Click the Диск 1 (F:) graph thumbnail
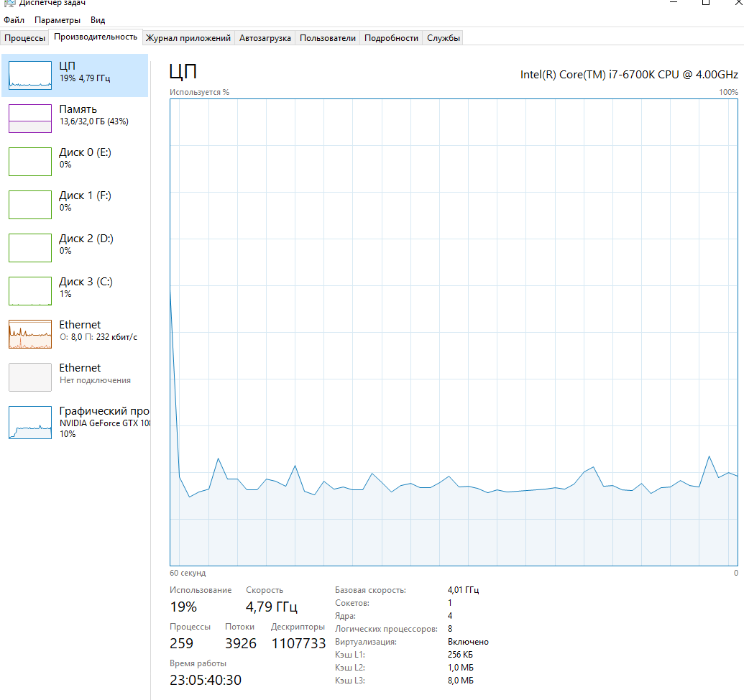The image size is (744, 700). (30, 205)
